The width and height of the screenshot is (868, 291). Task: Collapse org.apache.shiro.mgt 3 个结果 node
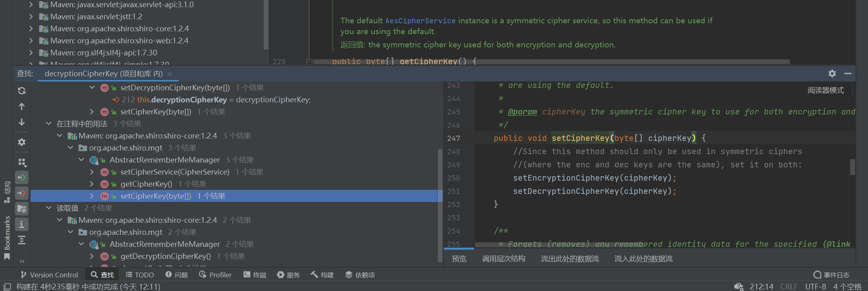[70, 148]
